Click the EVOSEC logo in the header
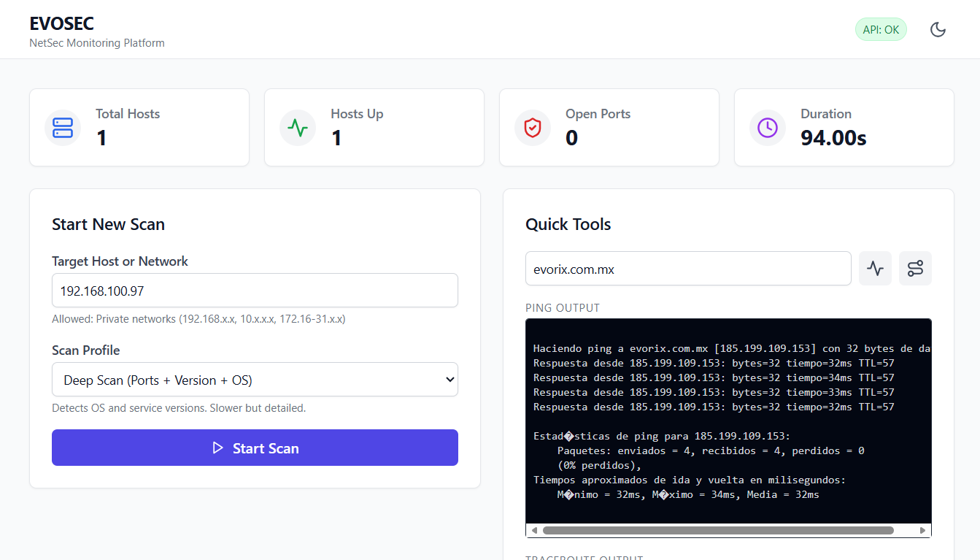This screenshot has height=560, width=980. pos(61,23)
